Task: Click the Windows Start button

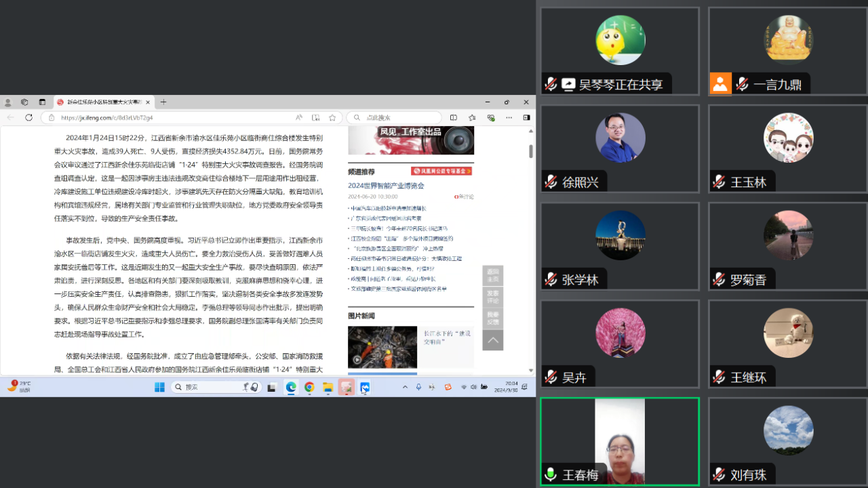Action: (159, 387)
